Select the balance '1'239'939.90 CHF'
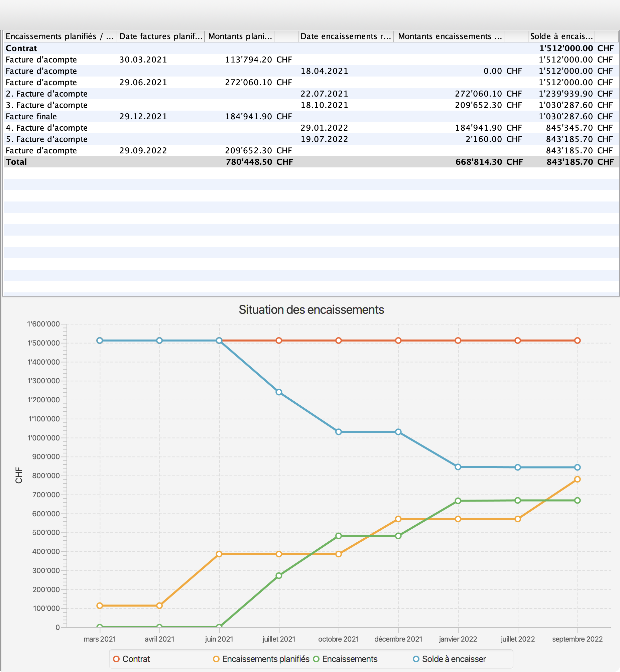 click(x=576, y=94)
